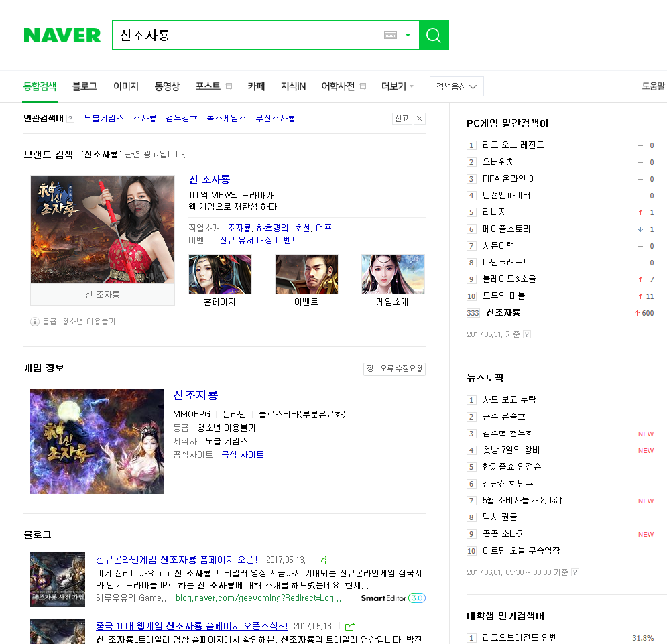Click news topic 사드 보고 누락
This screenshot has width=667, height=644.
pos(509,400)
